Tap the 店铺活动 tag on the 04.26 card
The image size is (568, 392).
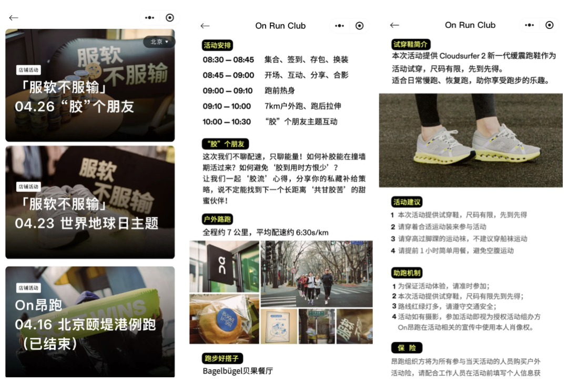pyautogui.click(x=28, y=70)
